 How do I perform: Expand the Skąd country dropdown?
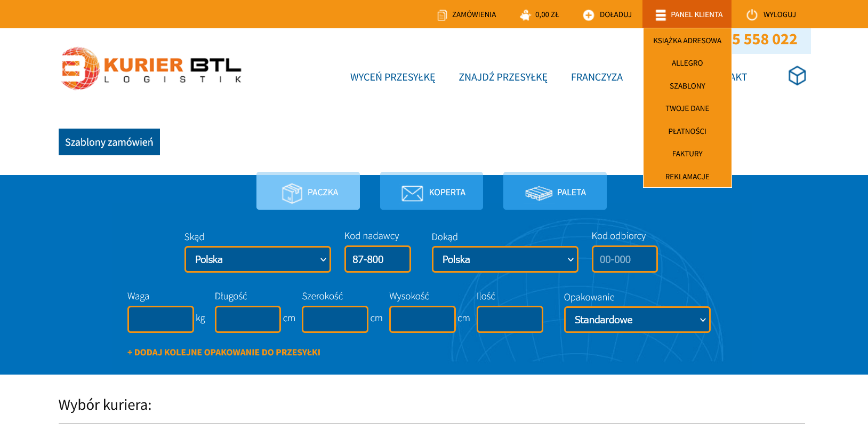point(258,260)
